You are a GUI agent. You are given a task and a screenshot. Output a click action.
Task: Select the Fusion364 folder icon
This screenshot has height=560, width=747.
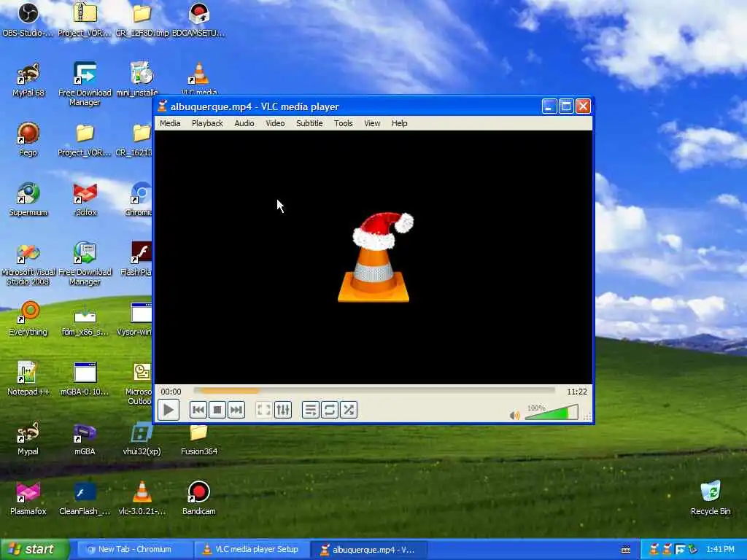198,438
